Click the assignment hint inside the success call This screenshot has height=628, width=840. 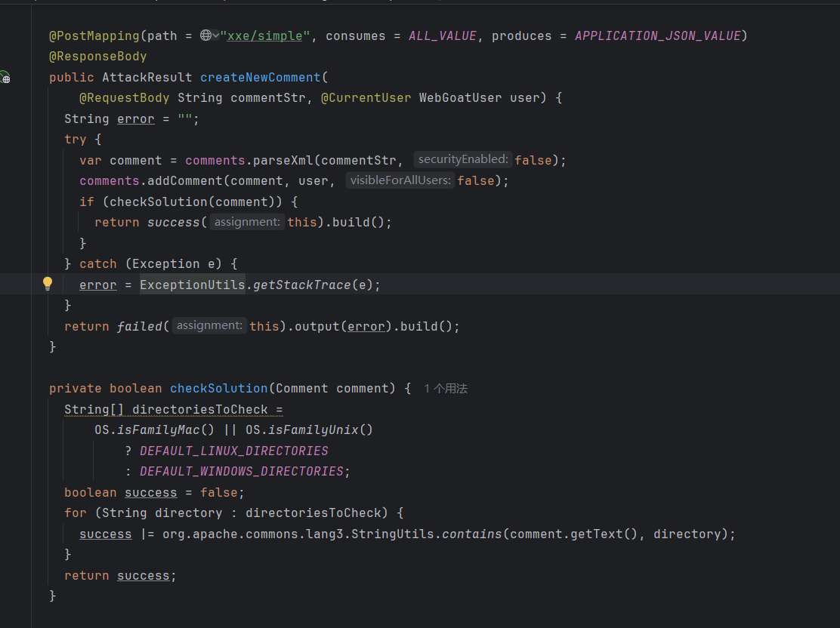tap(247, 222)
